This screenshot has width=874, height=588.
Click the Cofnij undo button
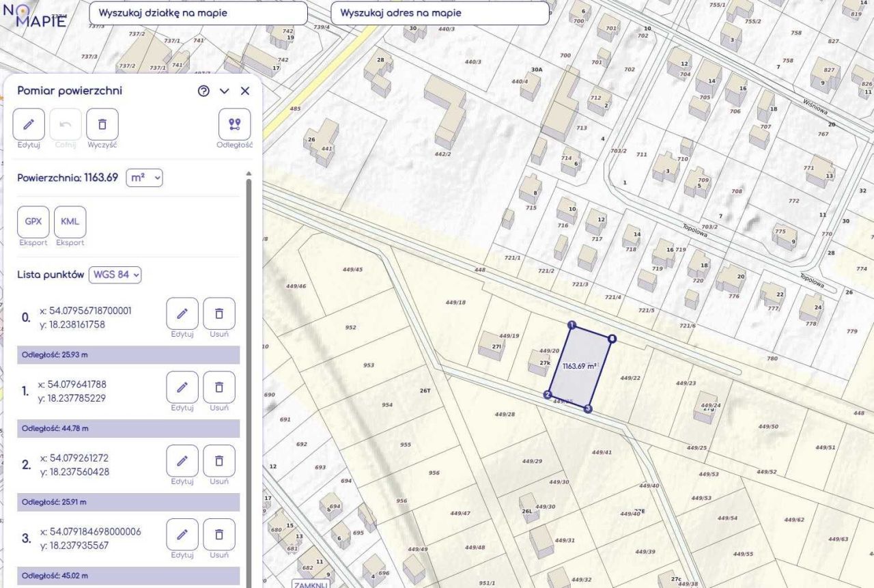(66, 124)
